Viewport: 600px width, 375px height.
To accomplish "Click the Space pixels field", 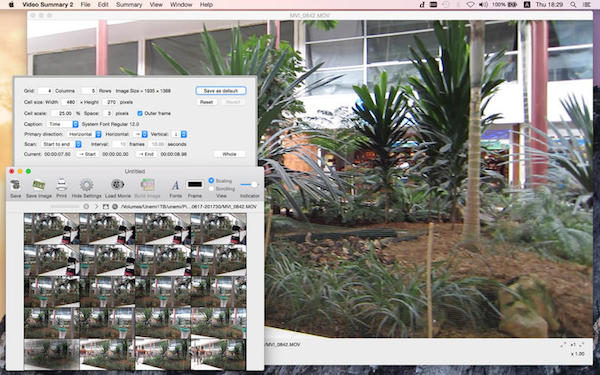I will click(x=108, y=113).
